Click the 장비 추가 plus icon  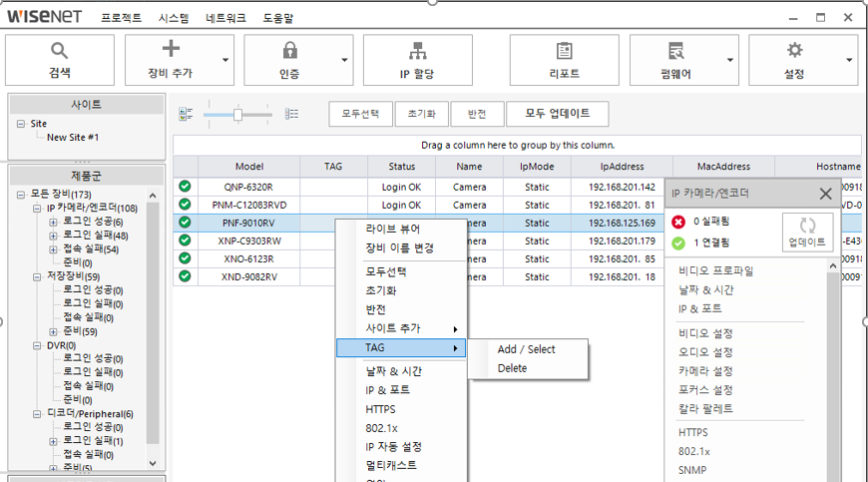[171, 49]
